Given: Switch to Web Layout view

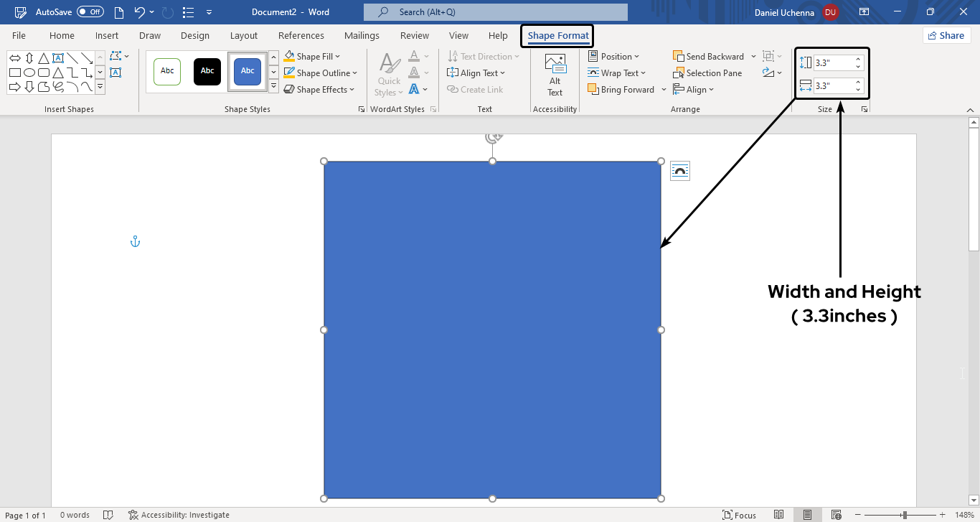Looking at the screenshot, I should [836, 515].
